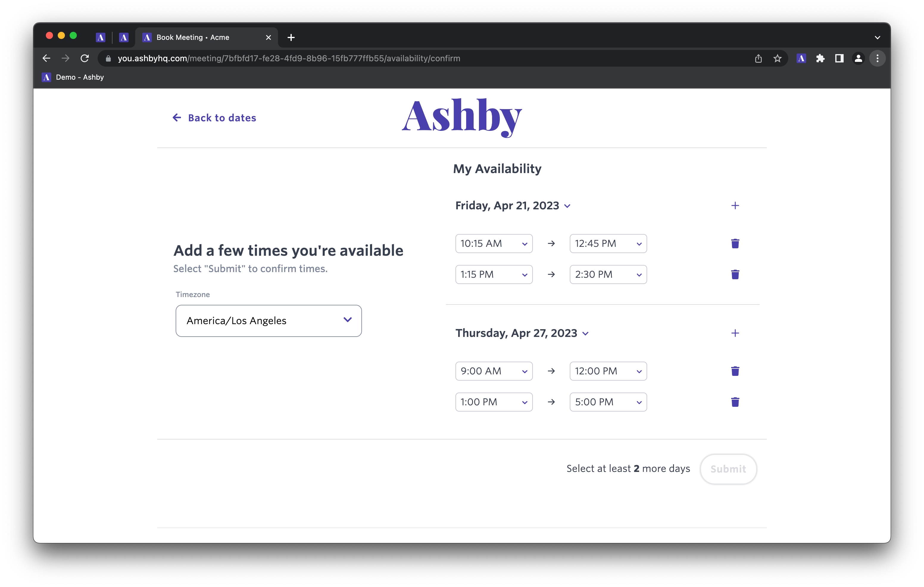Viewport: 924px width, 587px height.
Task: Open the 9:00 AM start time dropdown
Action: coord(494,371)
